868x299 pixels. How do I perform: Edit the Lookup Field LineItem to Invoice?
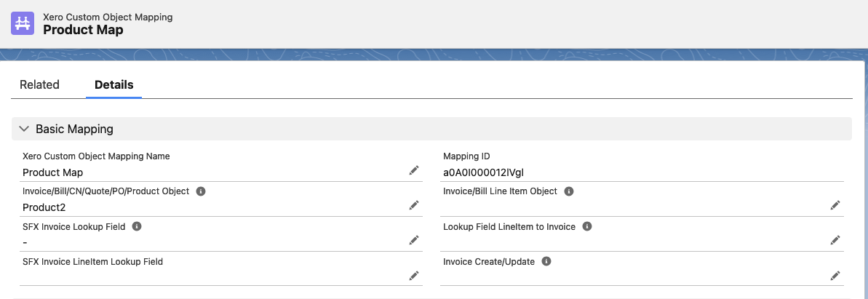835,240
